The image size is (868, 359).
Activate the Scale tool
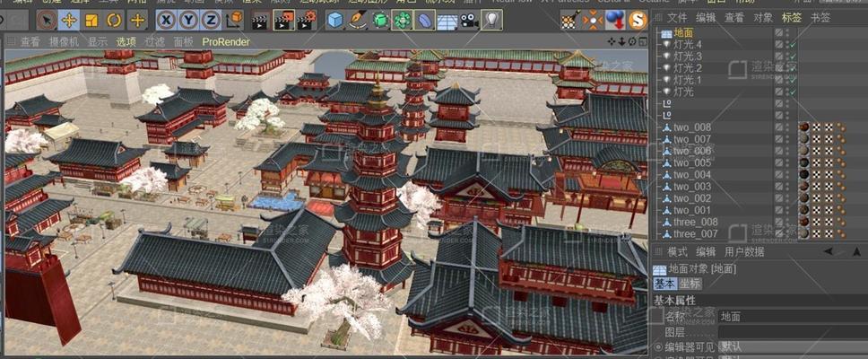tap(91, 21)
